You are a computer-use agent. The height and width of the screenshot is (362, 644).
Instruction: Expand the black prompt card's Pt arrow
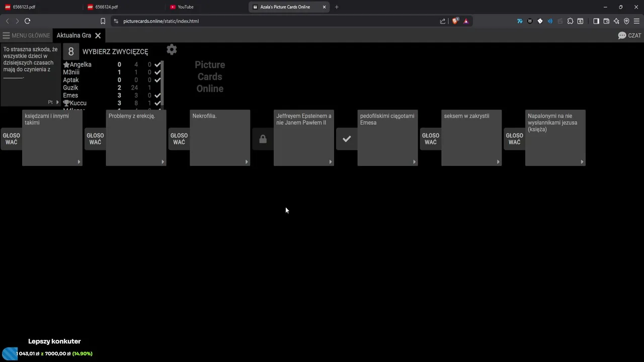57,102
